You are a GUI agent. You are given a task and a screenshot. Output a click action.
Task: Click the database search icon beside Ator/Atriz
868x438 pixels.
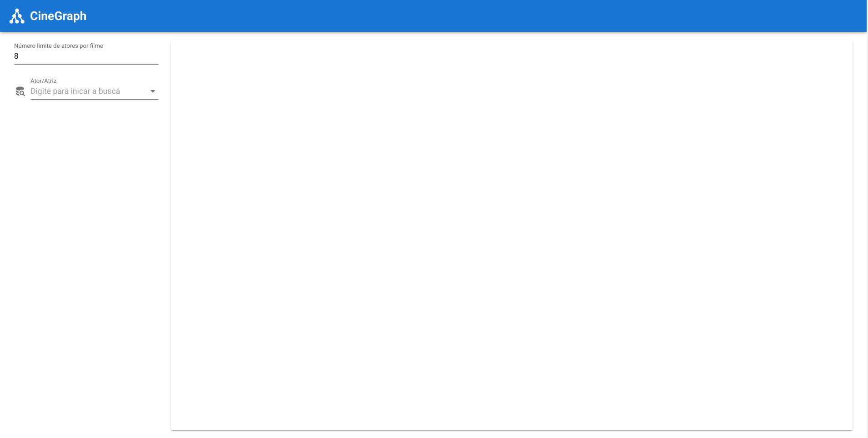[20, 92]
